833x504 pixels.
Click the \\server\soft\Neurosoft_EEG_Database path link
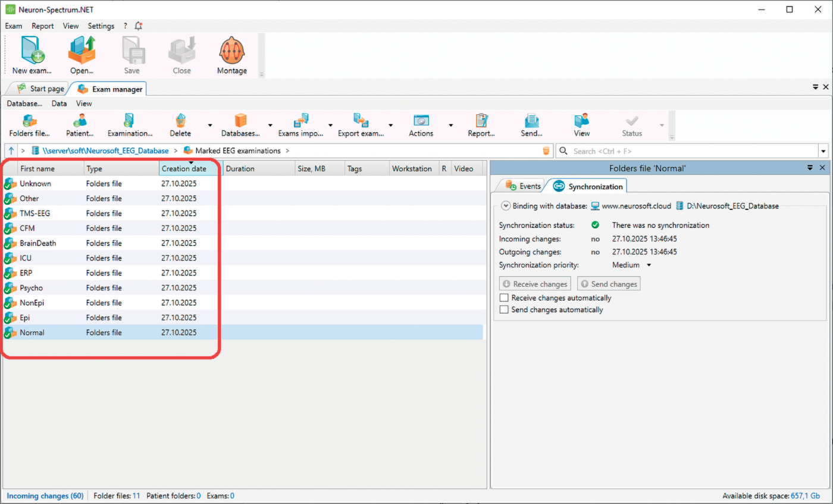(105, 151)
